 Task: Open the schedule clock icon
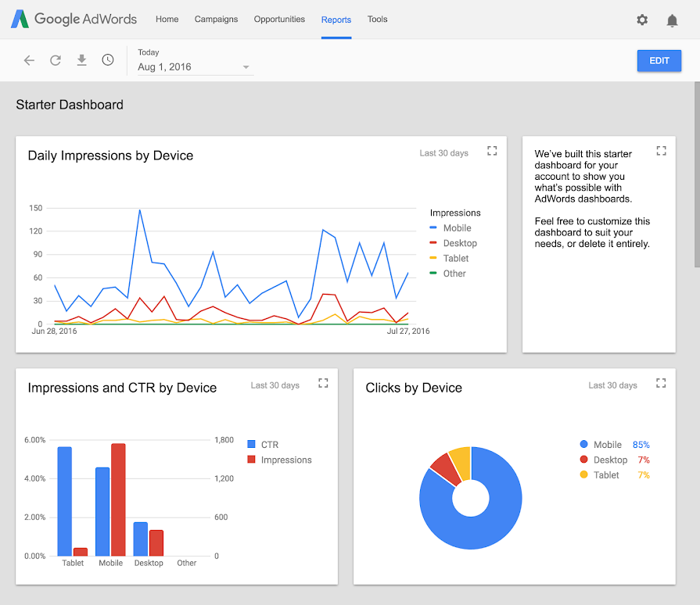coord(108,59)
